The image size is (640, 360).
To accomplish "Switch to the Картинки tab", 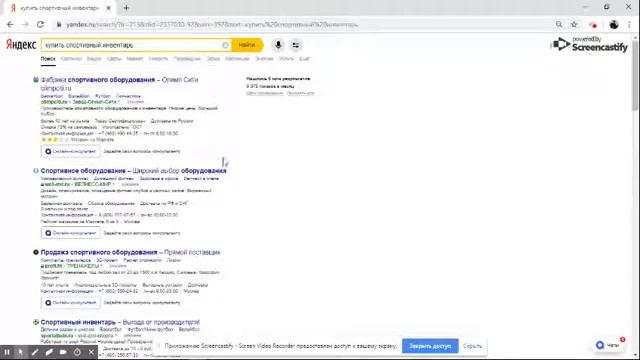I will 71,59.
